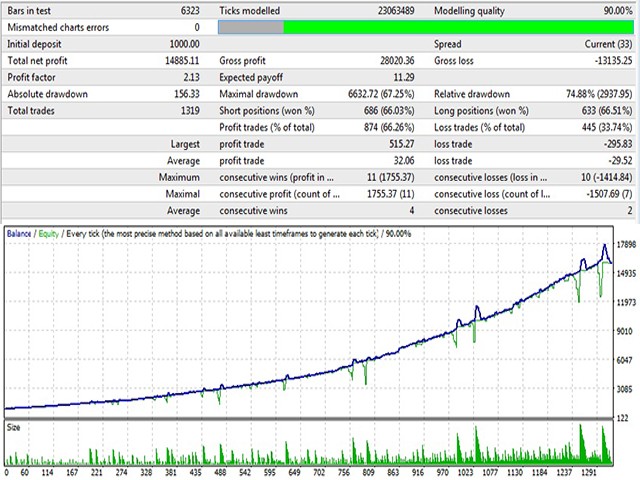Click the 1291 label on the trade axis

coord(595,472)
